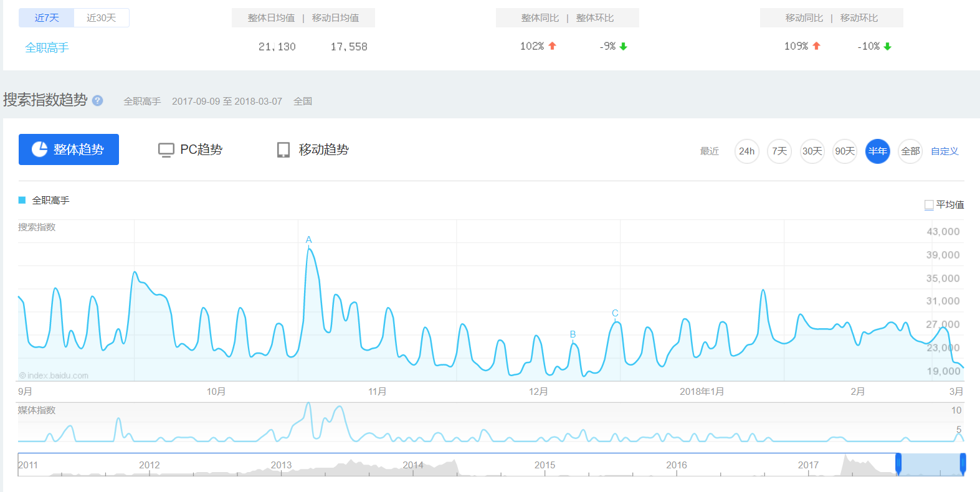
Task: Click the right handle of the timeline range slider
Action: tap(963, 464)
